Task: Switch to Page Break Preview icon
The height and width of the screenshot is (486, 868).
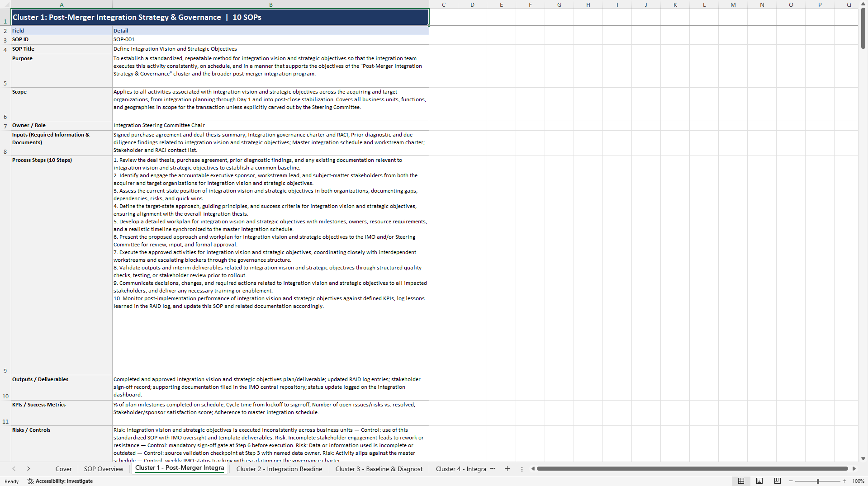Action: [x=778, y=481]
